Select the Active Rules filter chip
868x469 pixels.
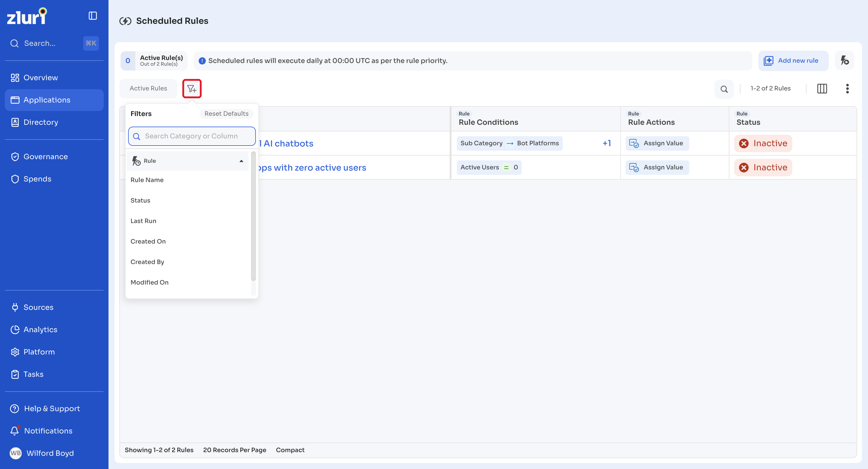point(148,89)
